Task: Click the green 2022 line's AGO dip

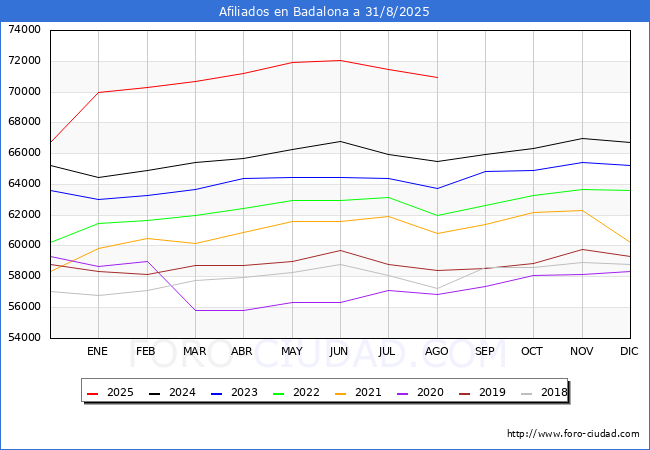Action: tap(437, 215)
